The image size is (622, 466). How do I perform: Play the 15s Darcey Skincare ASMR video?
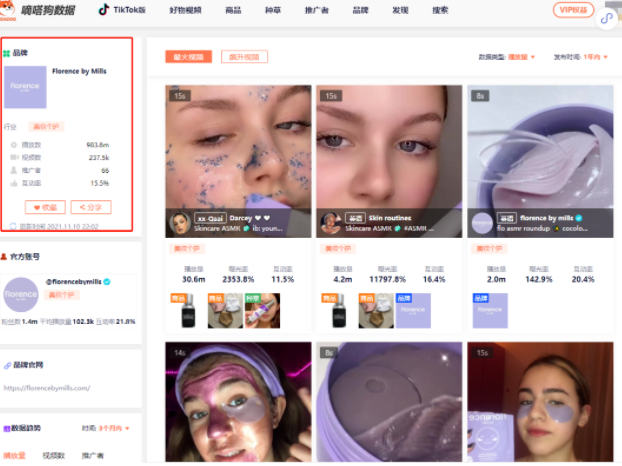(238, 161)
